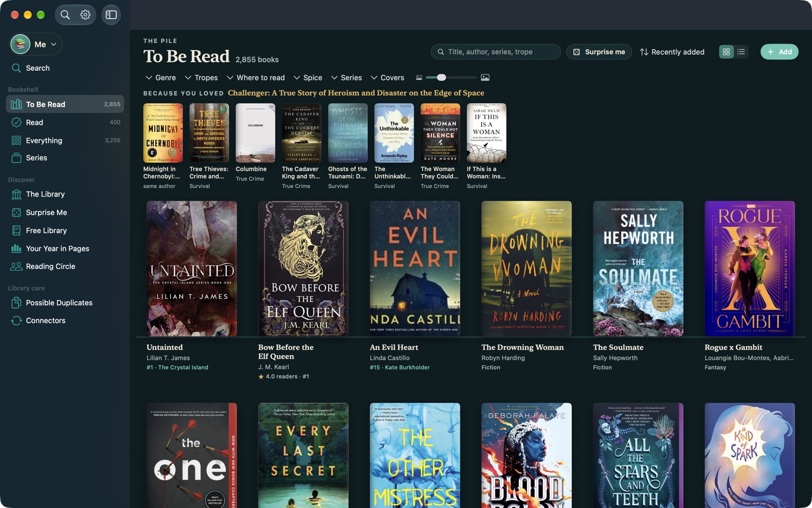This screenshot has width=812, height=508.
Task: Open settings gear icon in title bar
Action: pyautogui.click(x=85, y=15)
